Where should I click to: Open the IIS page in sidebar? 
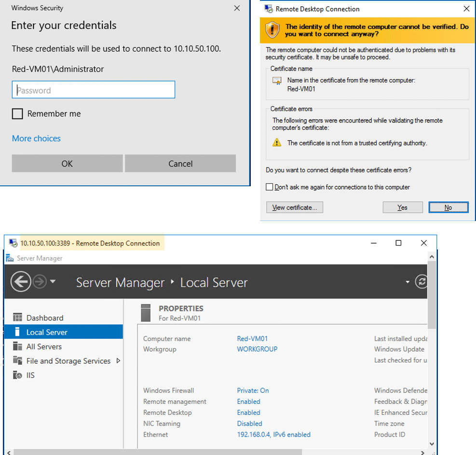tap(64, 375)
